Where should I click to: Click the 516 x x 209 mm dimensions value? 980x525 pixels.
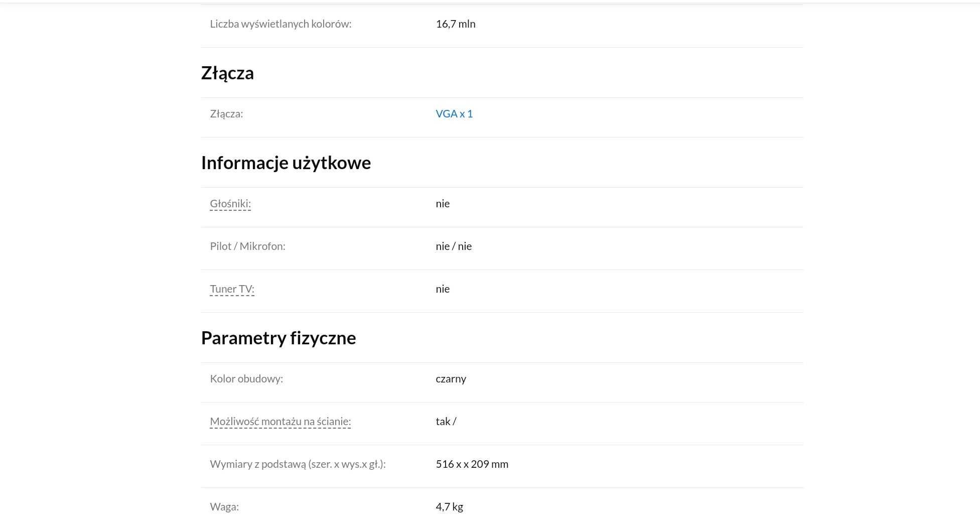472,464
